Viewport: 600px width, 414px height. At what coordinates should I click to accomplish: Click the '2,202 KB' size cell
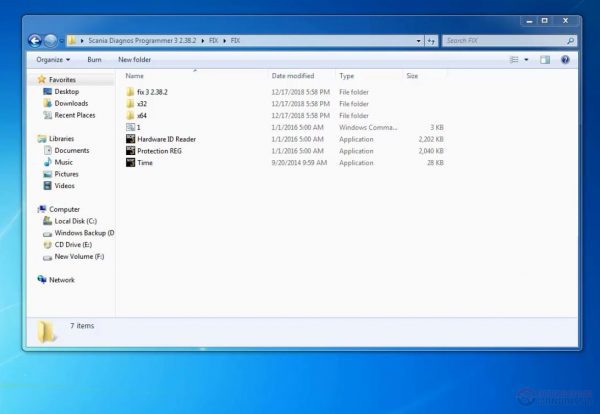[431, 139]
